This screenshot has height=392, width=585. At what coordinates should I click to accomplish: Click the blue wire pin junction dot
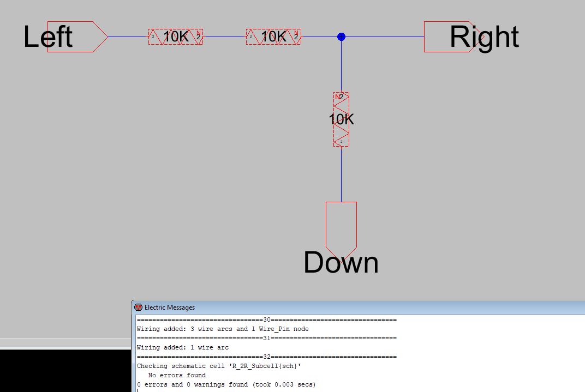click(341, 37)
